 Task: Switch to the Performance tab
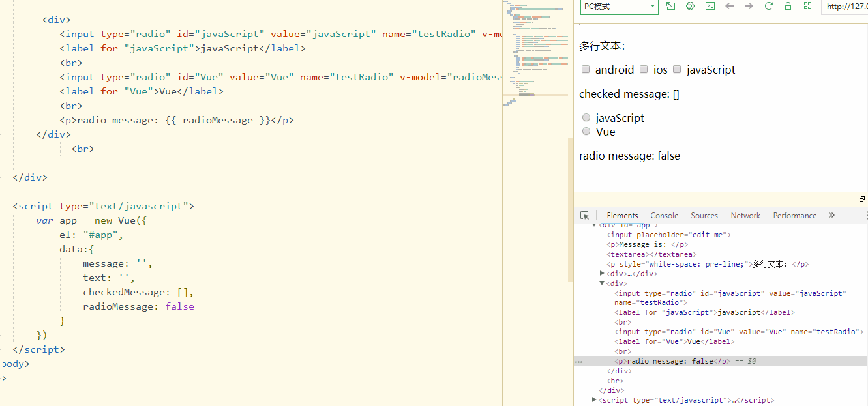(x=794, y=216)
